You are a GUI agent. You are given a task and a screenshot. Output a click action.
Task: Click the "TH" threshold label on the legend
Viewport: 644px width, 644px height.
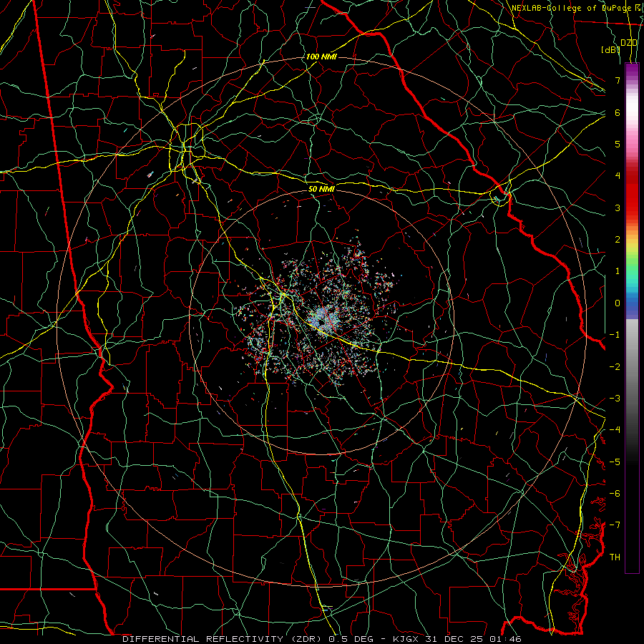tap(615, 557)
